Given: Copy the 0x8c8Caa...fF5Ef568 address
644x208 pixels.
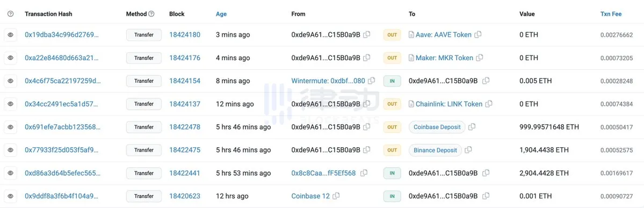Looking at the screenshot, I should [x=364, y=173].
